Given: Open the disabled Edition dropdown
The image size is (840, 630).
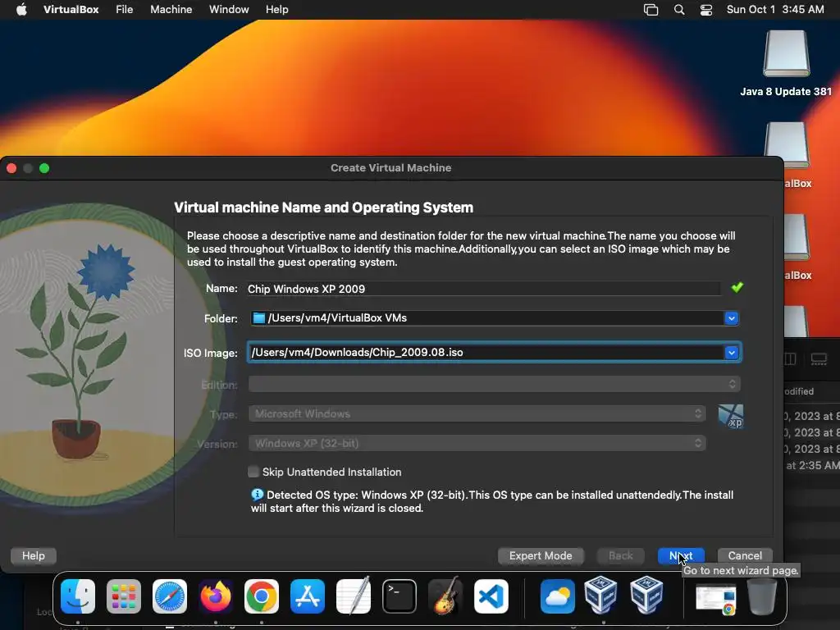Looking at the screenshot, I should 495,384.
